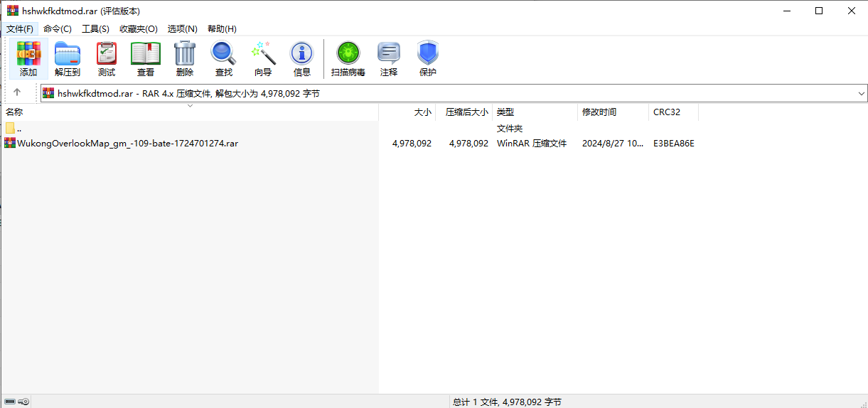This screenshot has height=408, width=868.
Task: Click the archive icon in address bar
Action: click(x=48, y=93)
